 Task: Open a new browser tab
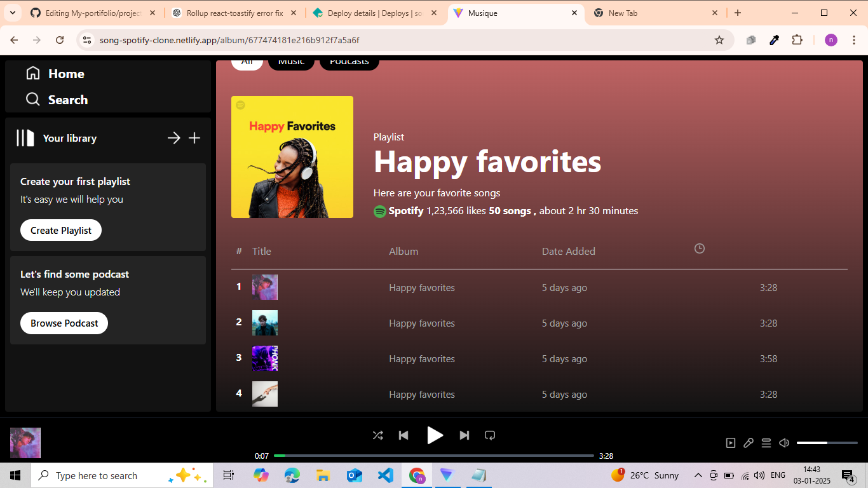coord(738,13)
